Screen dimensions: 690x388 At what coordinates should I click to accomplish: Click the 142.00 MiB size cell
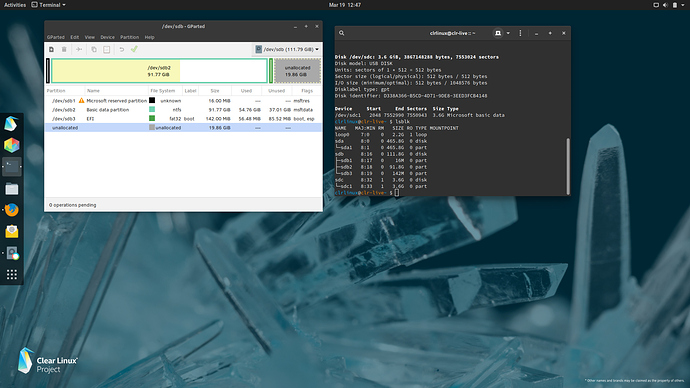click(218, 119)
